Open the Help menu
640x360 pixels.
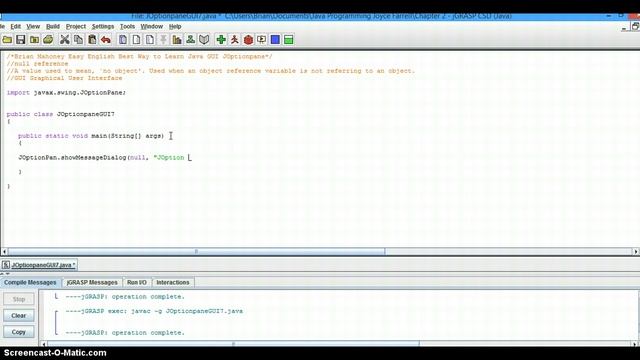click(x=175, y=27)
